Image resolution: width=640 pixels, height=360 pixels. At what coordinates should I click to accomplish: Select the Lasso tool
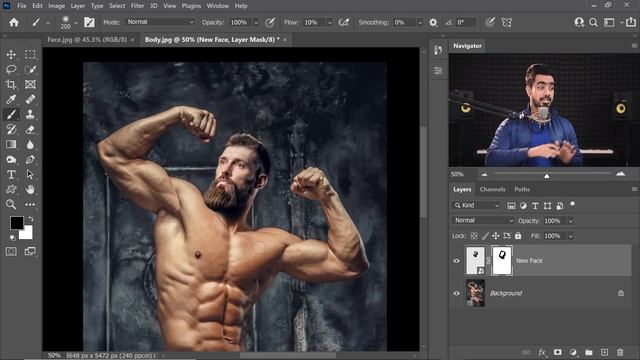11,69
